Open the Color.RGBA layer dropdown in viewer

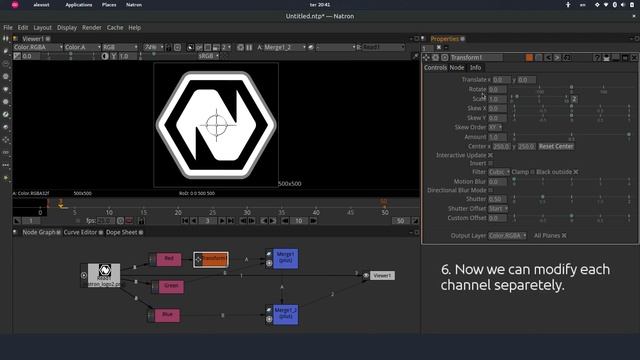pos(38,47)
